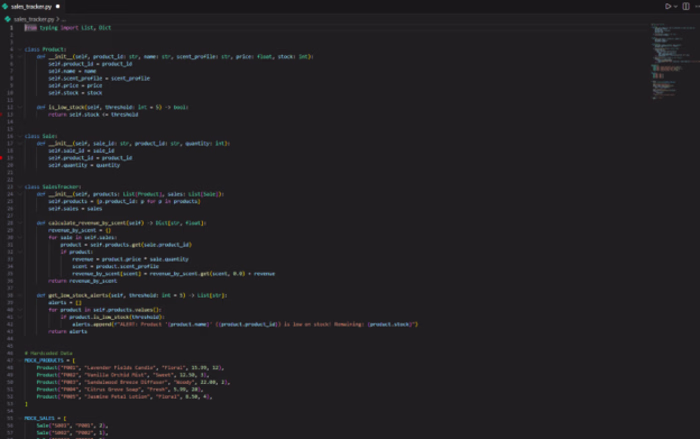Click the 'class Product:' declaration

coord(46,49)
